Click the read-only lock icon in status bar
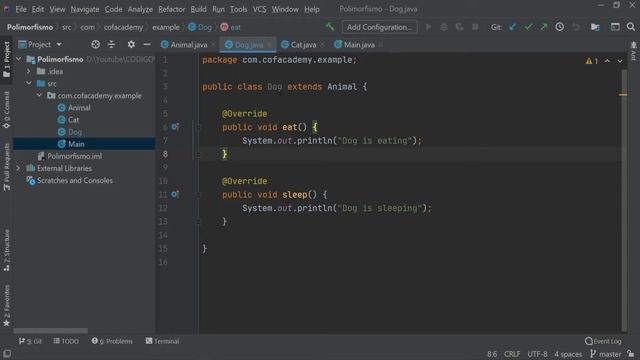This screenshot has width=640, height=360. (x=631, y=354)
